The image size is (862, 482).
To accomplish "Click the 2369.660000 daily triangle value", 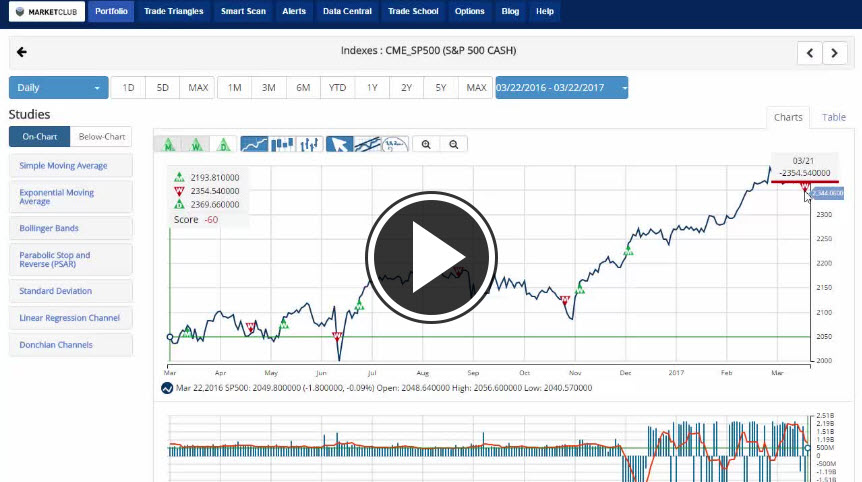I will click(x=215, y=204).
